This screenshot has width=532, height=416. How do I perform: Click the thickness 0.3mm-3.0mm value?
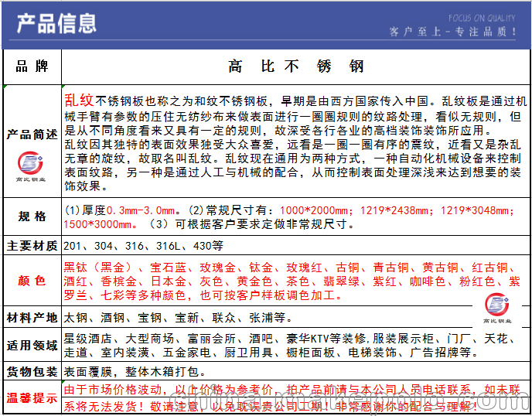click(141, 211)
